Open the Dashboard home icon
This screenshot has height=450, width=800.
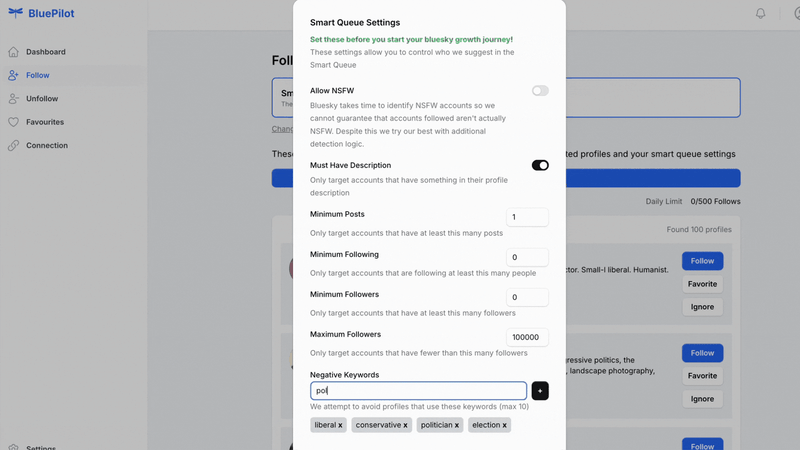(13, 52)
